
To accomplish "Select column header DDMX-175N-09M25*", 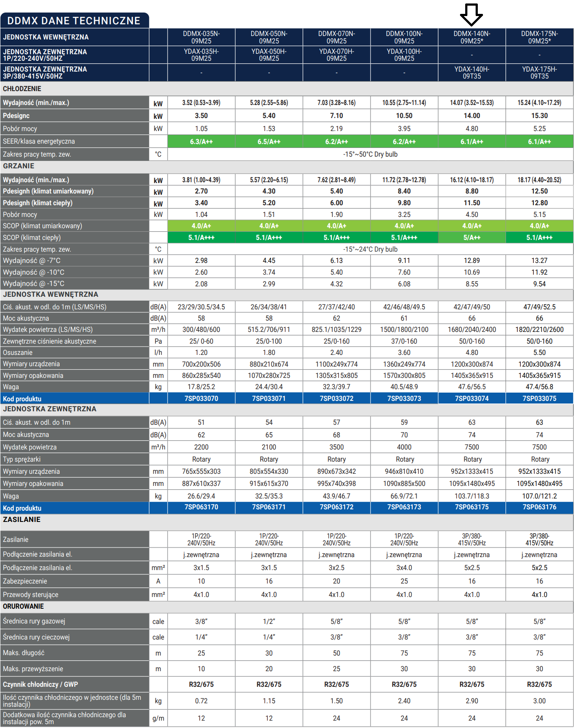I will pos(539,37).
